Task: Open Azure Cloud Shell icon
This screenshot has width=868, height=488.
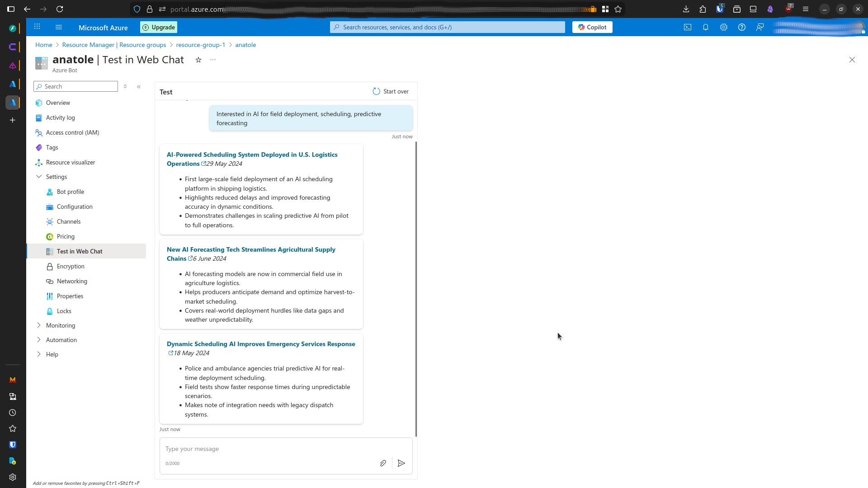Action: 687,27
